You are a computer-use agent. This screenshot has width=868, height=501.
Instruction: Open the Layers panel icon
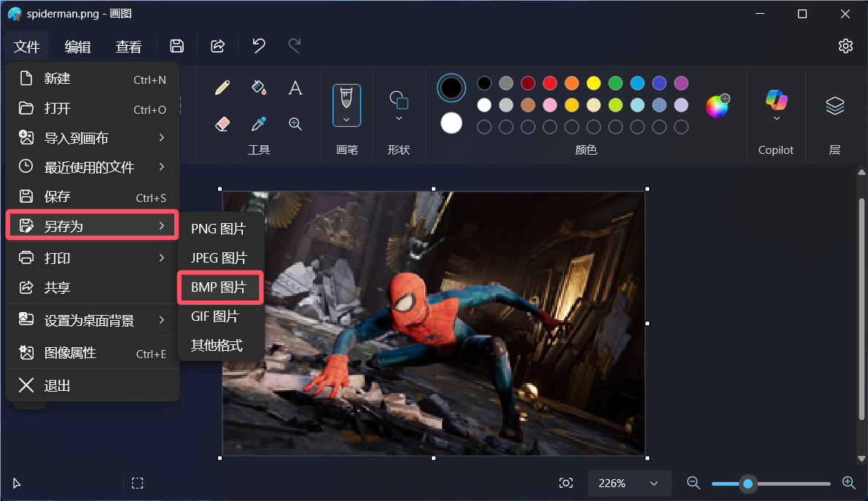click(x=834, y=105)
